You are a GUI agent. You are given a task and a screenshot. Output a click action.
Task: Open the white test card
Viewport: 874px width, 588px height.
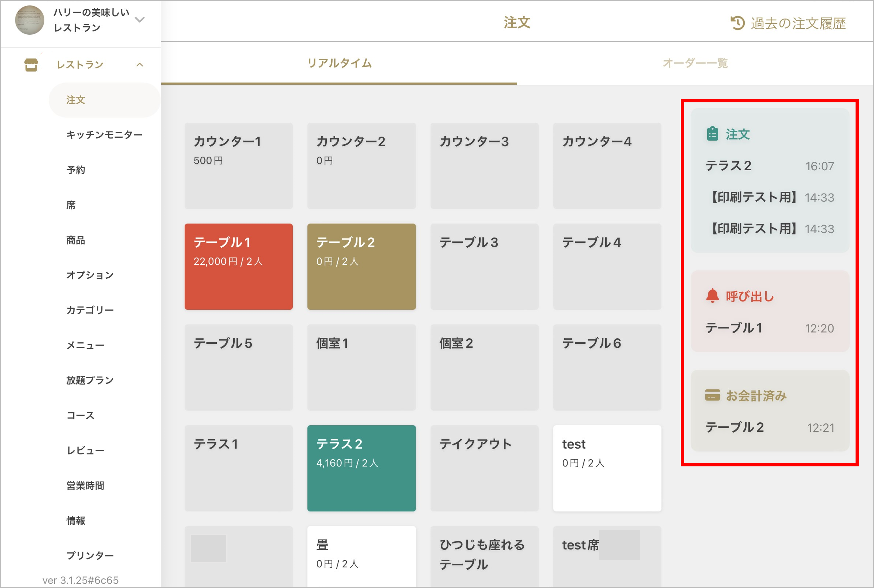click(x=607, y=468)
